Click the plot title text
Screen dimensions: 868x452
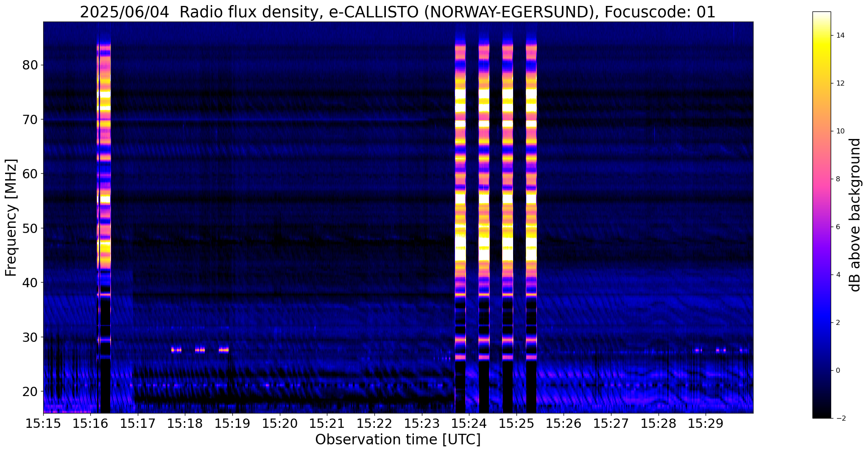point(398,12)
